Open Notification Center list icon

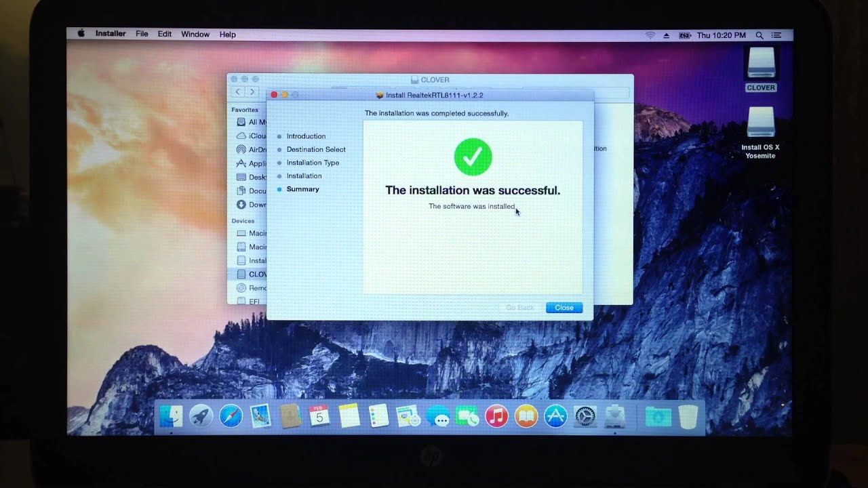coord(776,35)
